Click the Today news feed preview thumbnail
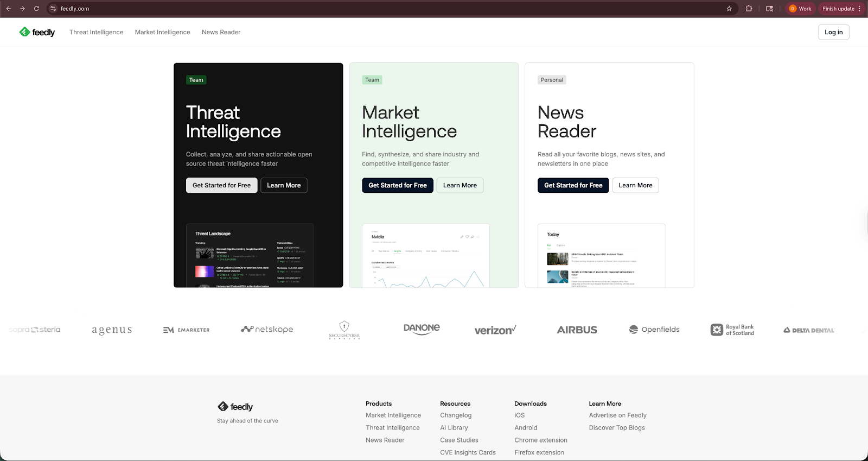This screenshot has height=461, width=868. (x=601, y=255)
